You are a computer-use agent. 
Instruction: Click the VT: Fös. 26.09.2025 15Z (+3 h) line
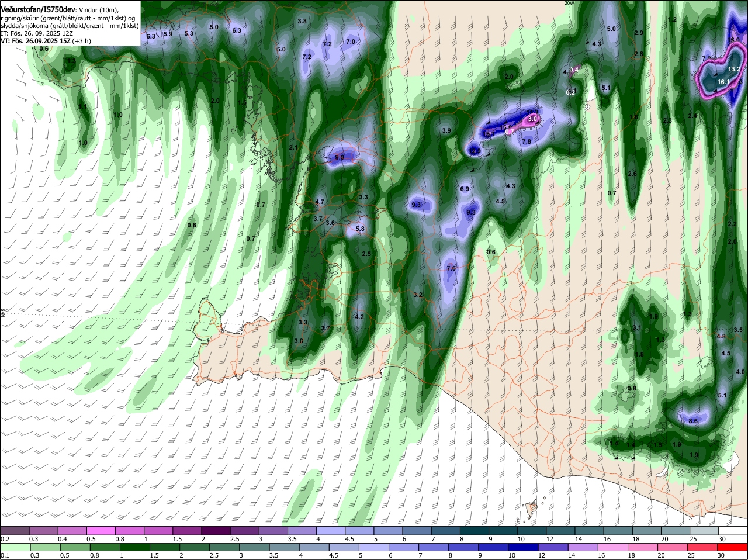coord(46,41)
